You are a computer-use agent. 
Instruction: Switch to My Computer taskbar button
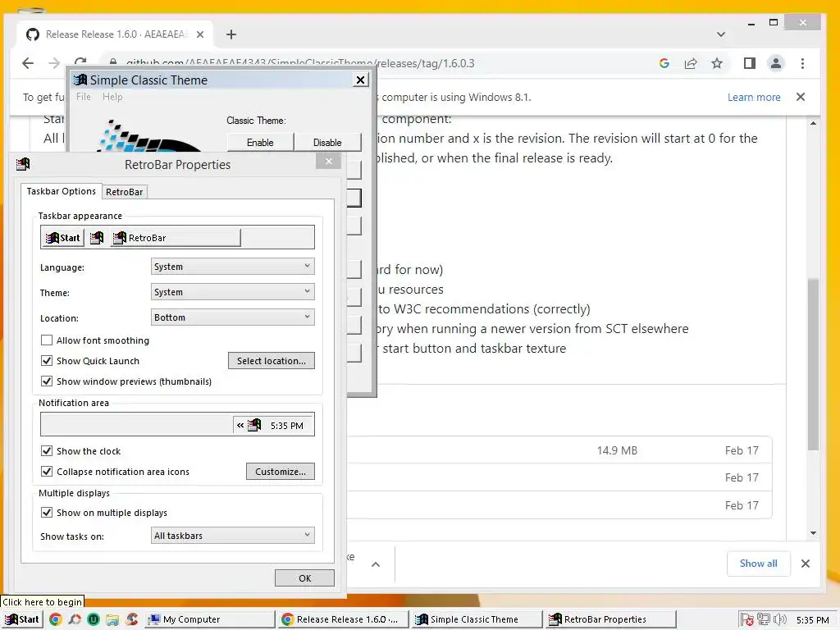point(210,619)
